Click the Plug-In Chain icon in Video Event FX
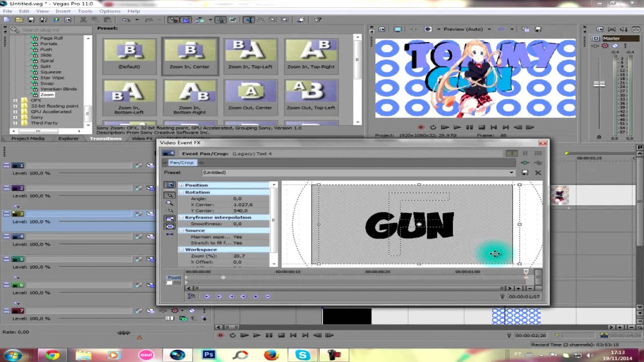This screenshot has height=362, width=644. tap(525, 162)
